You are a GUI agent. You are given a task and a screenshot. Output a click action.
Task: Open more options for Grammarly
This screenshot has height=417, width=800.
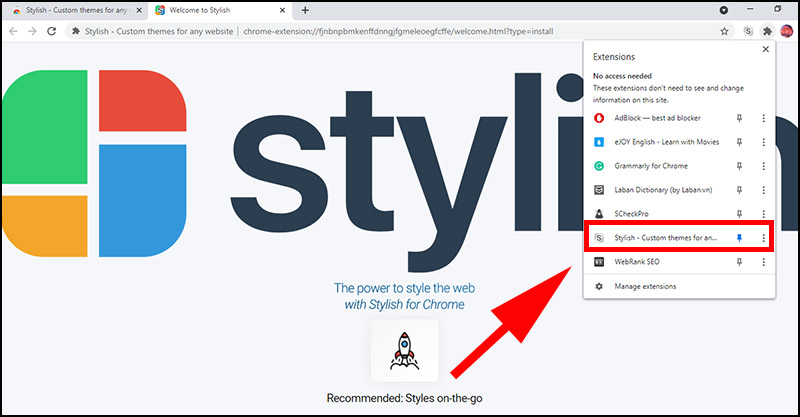tap(763, 166)
